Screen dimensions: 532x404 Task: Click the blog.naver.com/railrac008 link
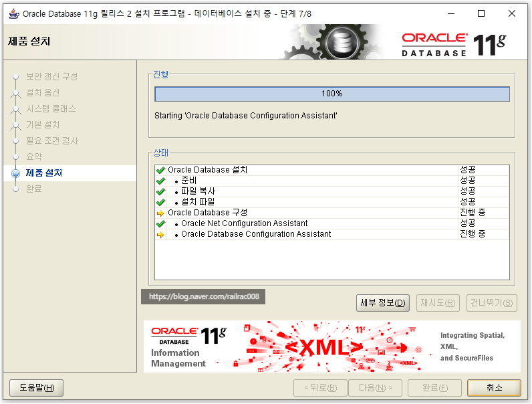[x=204, y=297]
